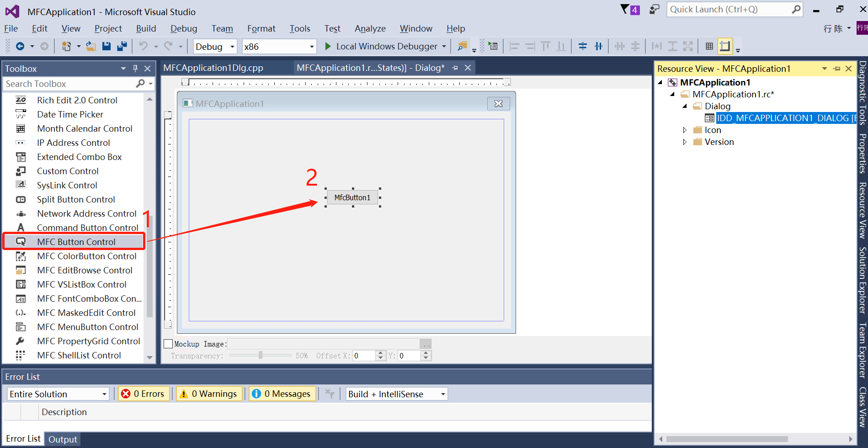Click the Align Lefts toolbar icon
Image resolution: width=868 pixels, height=448 pixels.
point(515,46)
